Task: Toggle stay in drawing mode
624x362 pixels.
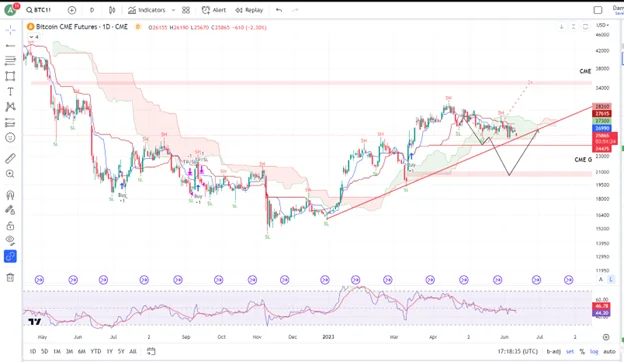Action: (x=10, y=210)
